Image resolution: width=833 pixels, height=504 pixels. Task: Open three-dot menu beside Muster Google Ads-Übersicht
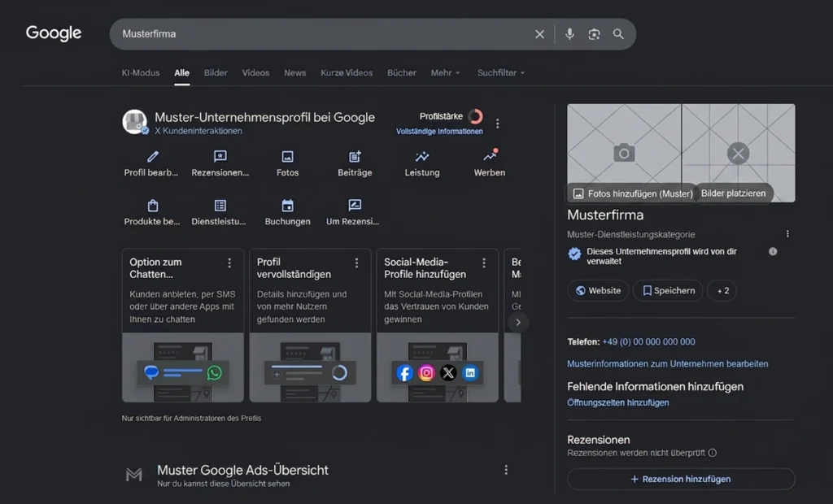506,470
